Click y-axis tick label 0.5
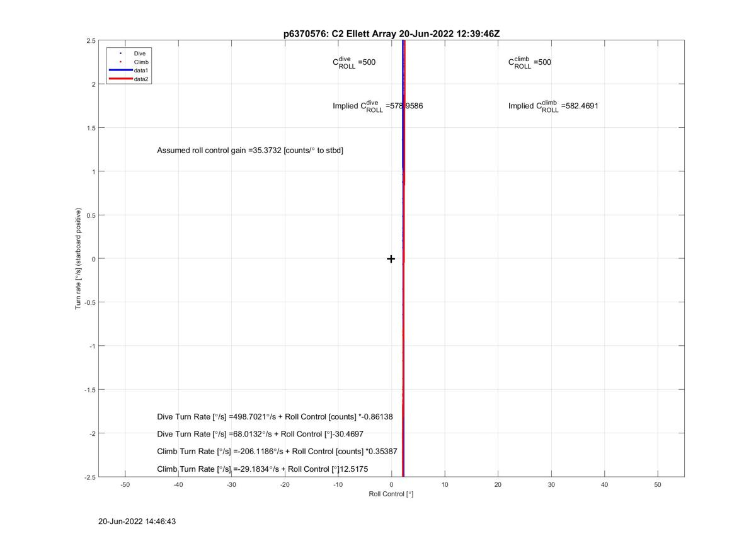756x536 pixels. pos(91,215)
